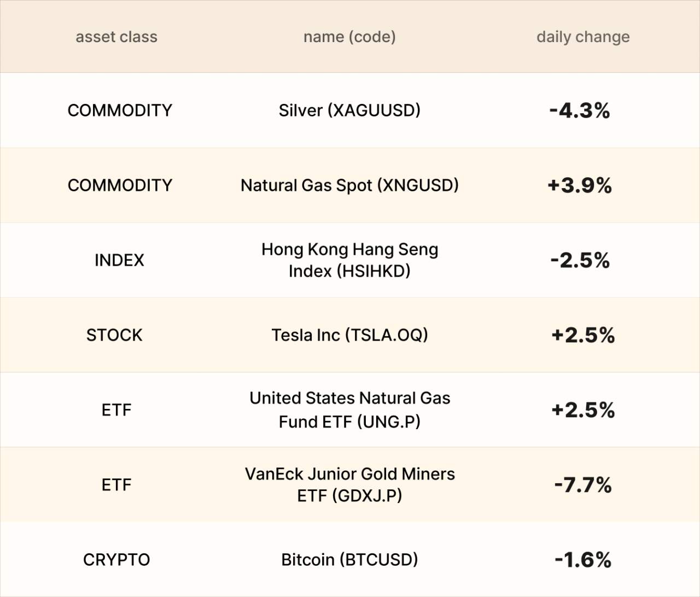Viewport: 700px width, 597px height.
Task: Open Hong Kong Hang Seng Index row
Action: click(349, 260)
